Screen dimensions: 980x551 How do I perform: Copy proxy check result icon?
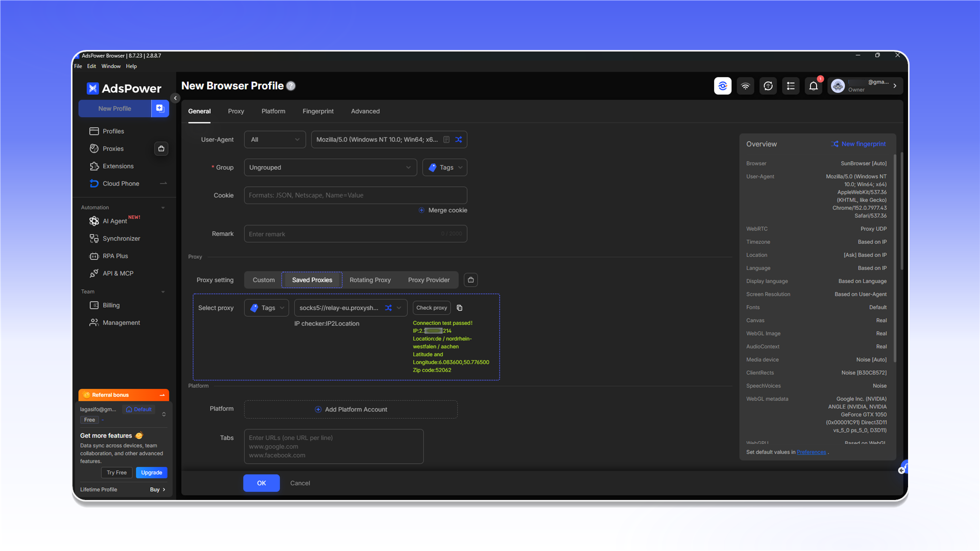[x=459, y=308]
